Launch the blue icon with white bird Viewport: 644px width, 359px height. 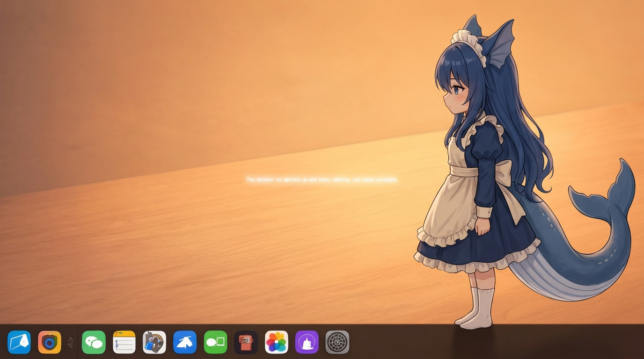click(x=185, y=342)
